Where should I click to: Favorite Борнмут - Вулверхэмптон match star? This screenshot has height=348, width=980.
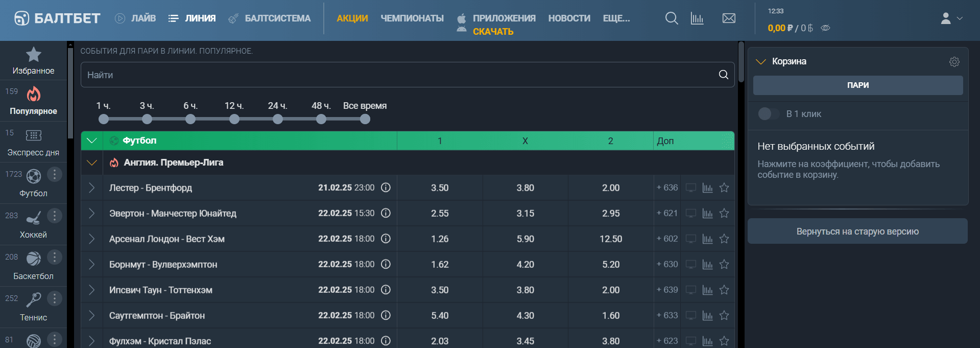click(x=724, y=264)
